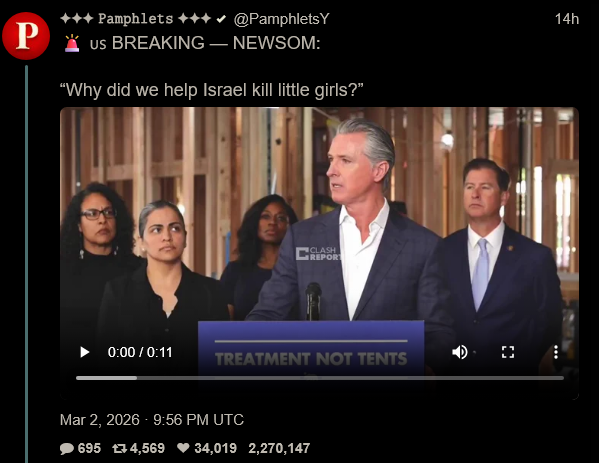Enter fullscreen video mode
This screenshot has width=599, height=463.
coord(508,352)
